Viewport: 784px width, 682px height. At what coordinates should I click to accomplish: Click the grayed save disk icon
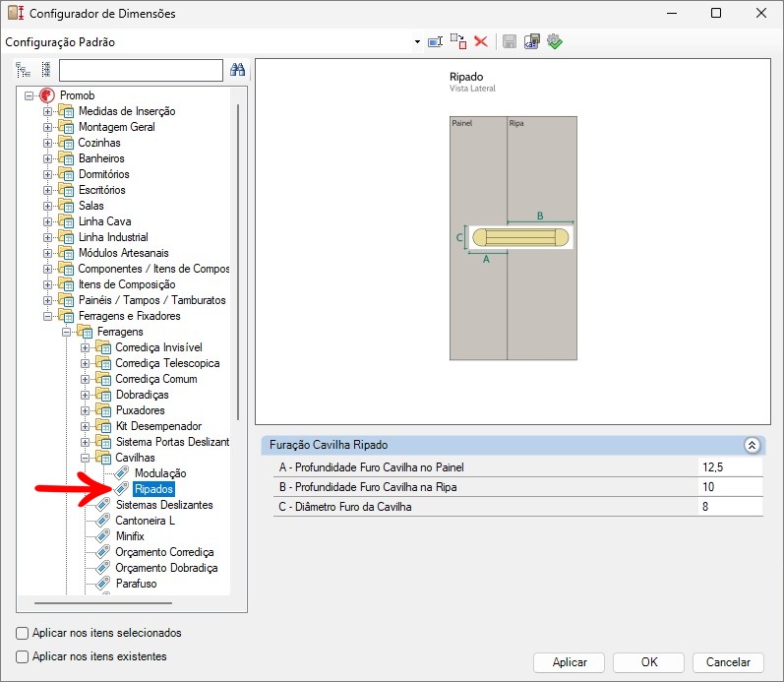click(x=510, y=41)
